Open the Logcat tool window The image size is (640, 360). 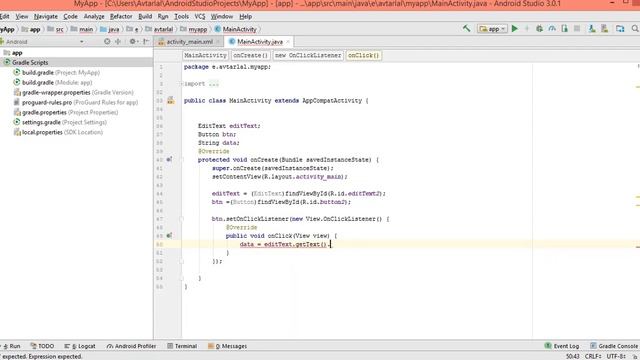[x=80, y=346]
